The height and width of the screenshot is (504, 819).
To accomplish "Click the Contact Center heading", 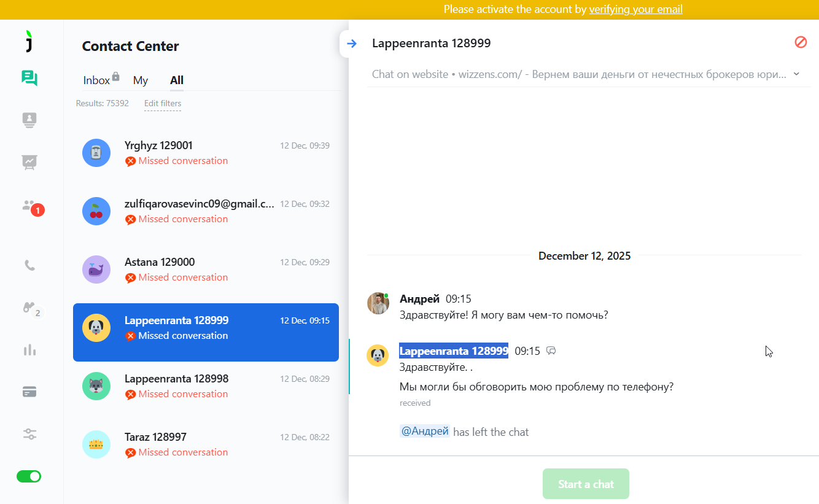I will [x=131, y=47].
